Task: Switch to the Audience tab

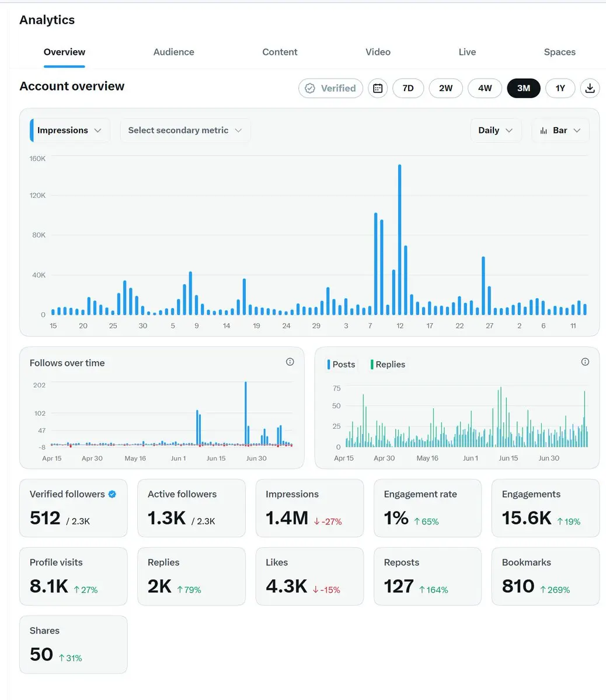Action: pyautogui.click(x=174, y=52)
